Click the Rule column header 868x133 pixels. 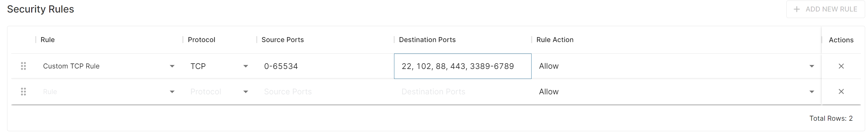pos(47,40)
